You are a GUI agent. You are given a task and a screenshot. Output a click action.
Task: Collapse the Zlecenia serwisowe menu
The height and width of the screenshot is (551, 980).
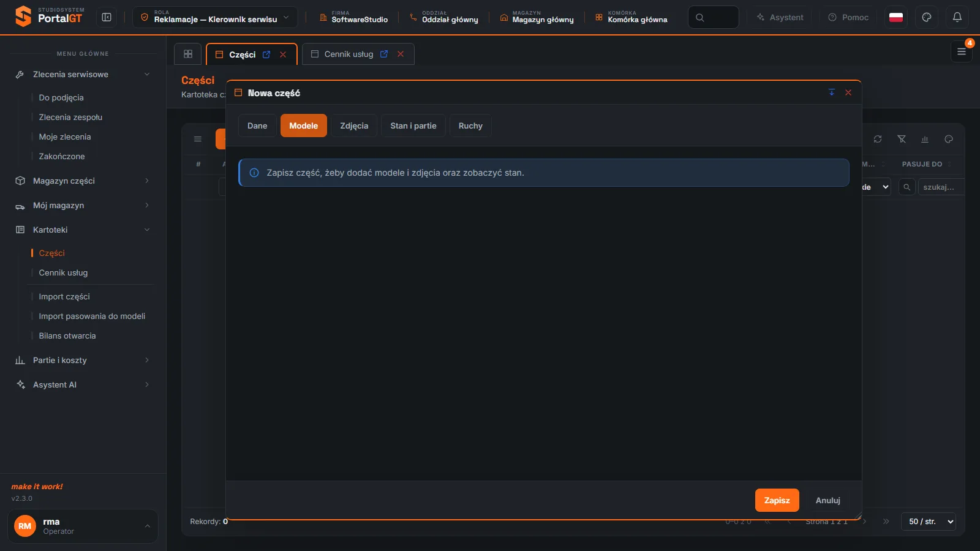83,74
